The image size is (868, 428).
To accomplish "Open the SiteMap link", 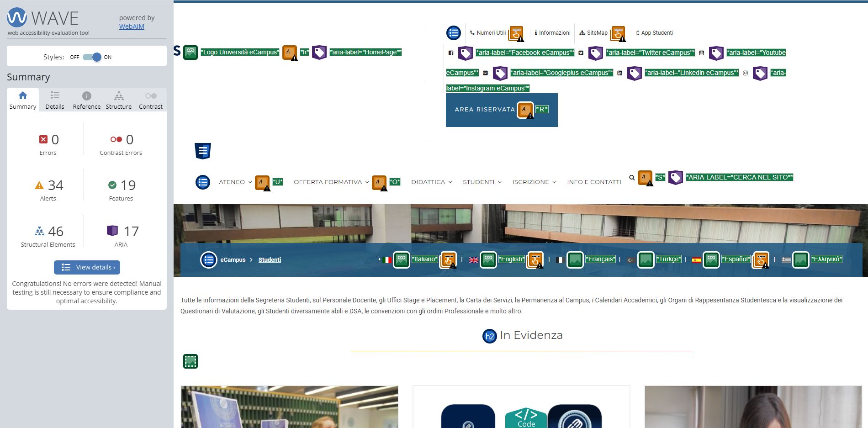I will [x=593, y=33].
